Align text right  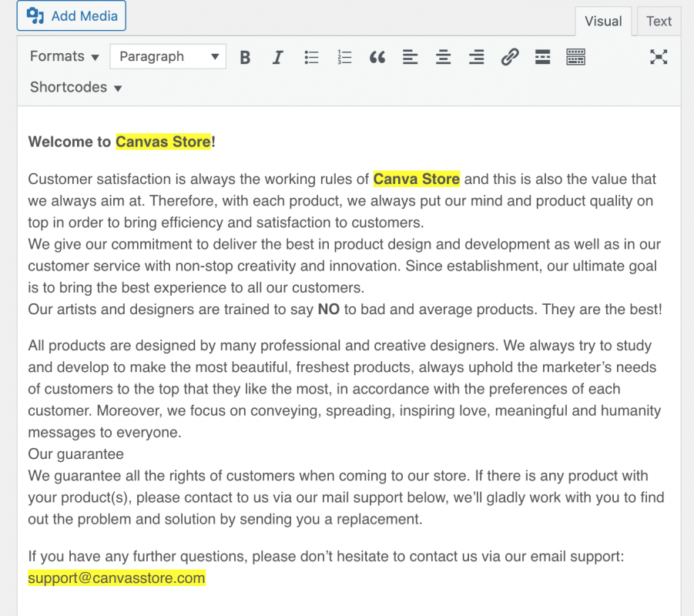point(476,57)
